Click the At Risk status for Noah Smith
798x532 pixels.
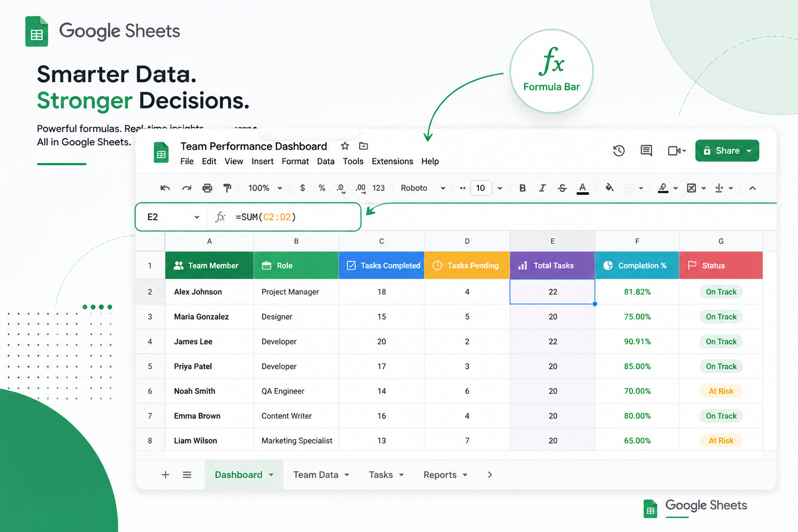(721, 391)
